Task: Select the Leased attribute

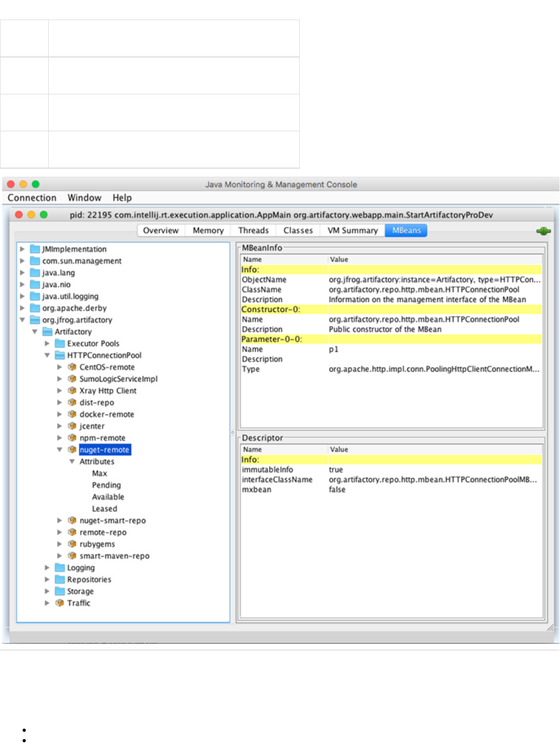Action: tap(105, 509)
